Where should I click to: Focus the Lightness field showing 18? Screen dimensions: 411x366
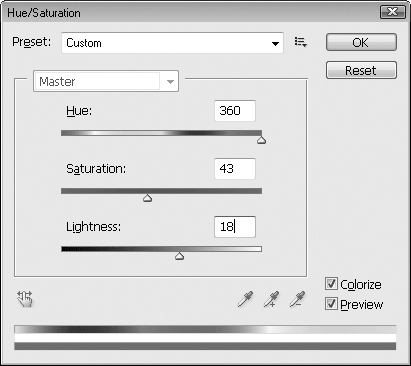coord(235,227)
